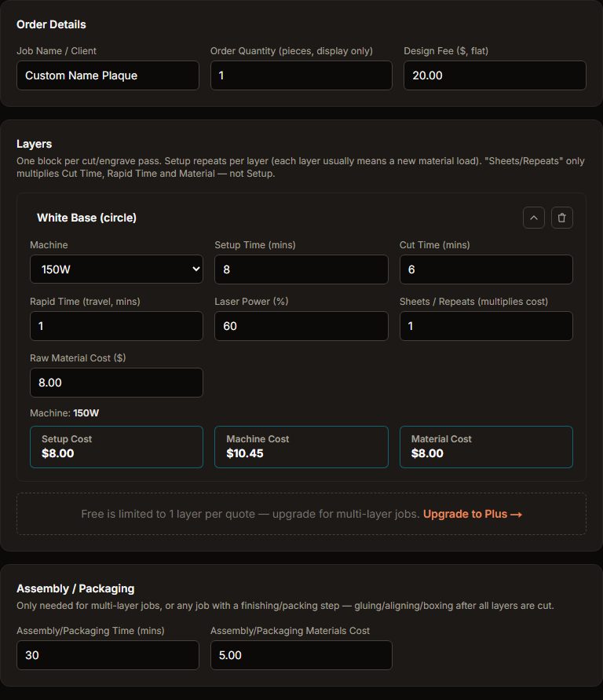Click the Setup Cost $8.00 card

pos(116,447)
